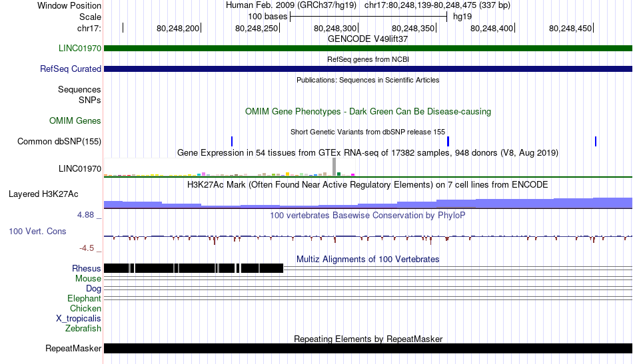This screenshot has width=633, height=364.
Task: Click the Elephant species label
Action: pos(85,299)
